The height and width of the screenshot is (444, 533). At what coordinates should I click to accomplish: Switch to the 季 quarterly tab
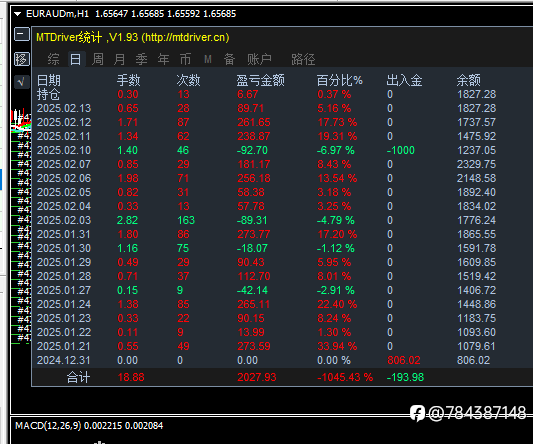click(141, 59)
